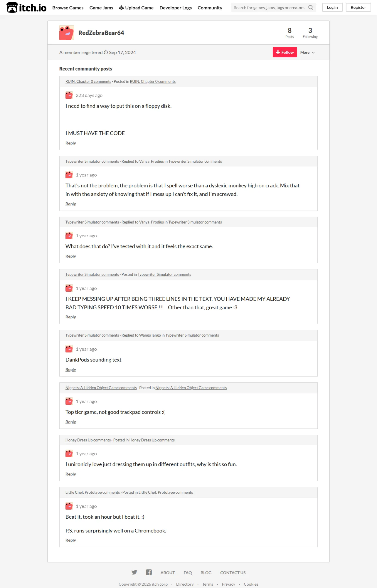The width and height of the screenshot is (377, 588).
Task: Focus the games search input field
Action: [x=269, y=8]
